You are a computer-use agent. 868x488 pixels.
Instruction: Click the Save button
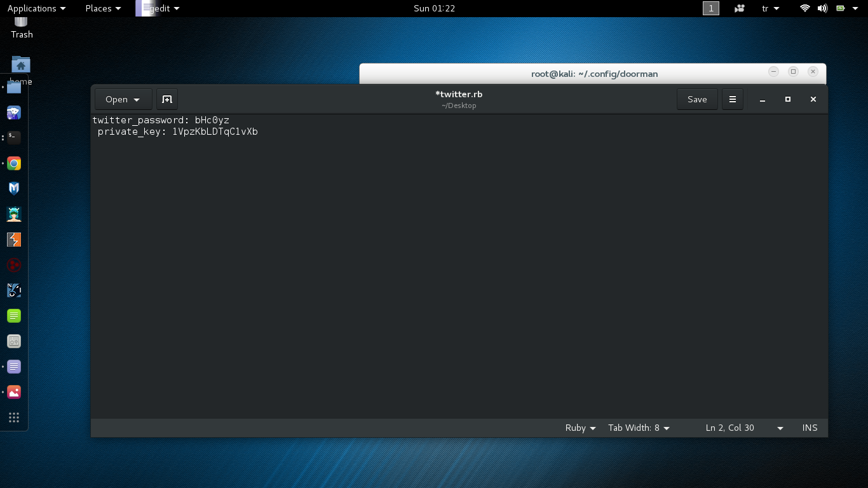pyautogui.click(x=696, y=99)
